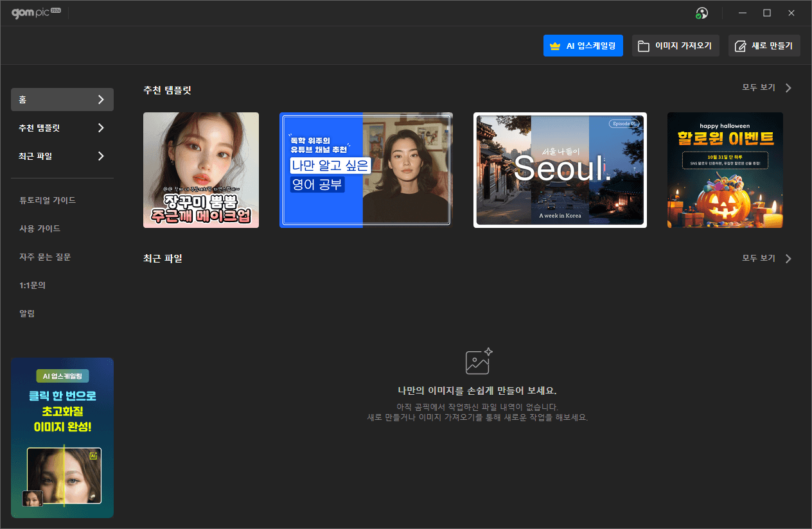Expand 최근 파일 sidebar chevron arrow
812x529 pixels.
(x=101, y=156)
